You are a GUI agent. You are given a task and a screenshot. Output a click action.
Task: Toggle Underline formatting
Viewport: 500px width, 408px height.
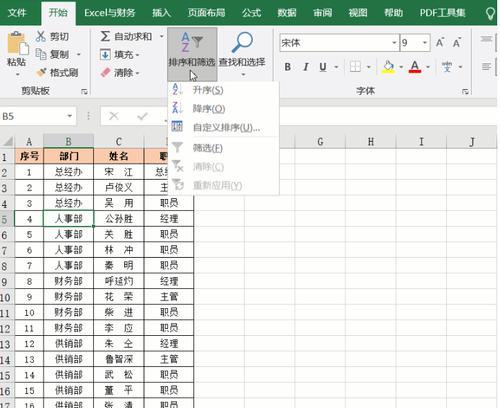point(323,67)
